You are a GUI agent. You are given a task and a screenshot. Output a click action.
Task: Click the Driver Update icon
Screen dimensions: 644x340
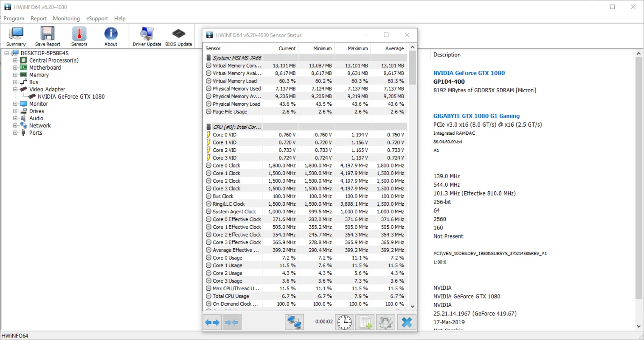(x=147, y=36)
